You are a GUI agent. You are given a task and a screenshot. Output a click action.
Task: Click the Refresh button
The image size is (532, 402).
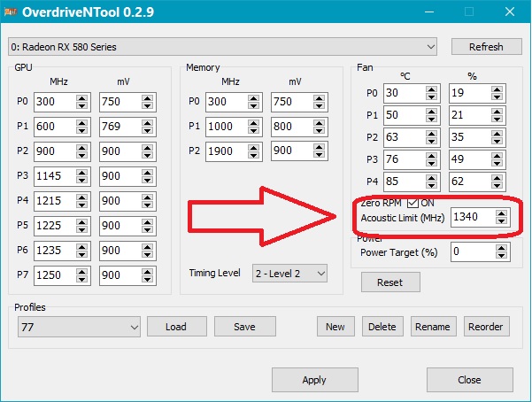pos(486,47)
